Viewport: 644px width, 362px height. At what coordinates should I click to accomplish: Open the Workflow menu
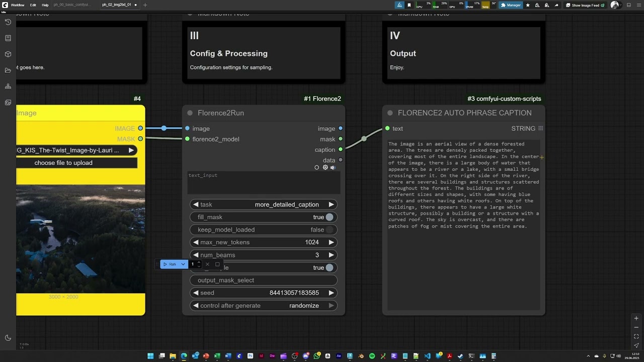(x=18, y=5)
